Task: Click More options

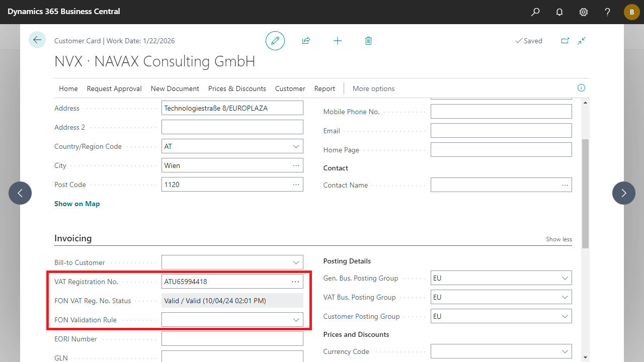Action: click(374, 88)
